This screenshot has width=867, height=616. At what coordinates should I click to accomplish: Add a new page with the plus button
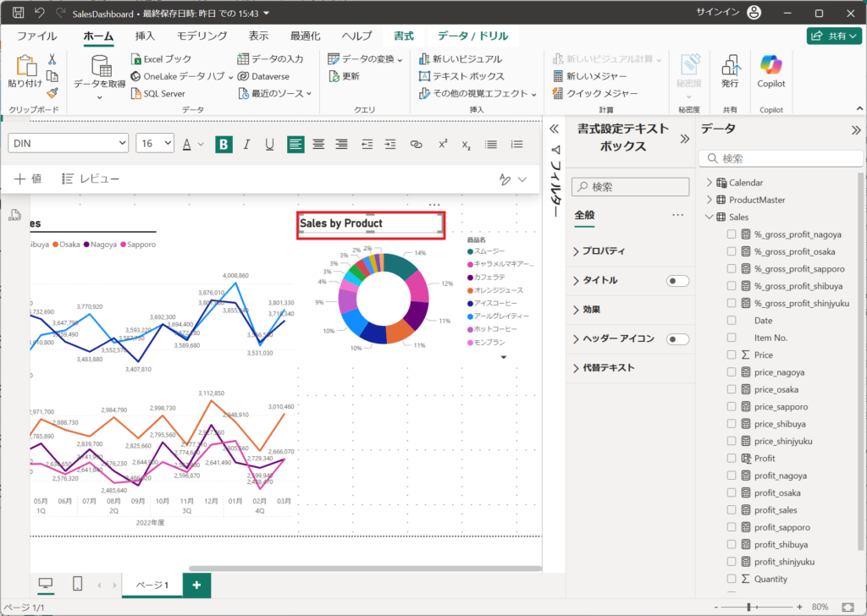[196, 585]
